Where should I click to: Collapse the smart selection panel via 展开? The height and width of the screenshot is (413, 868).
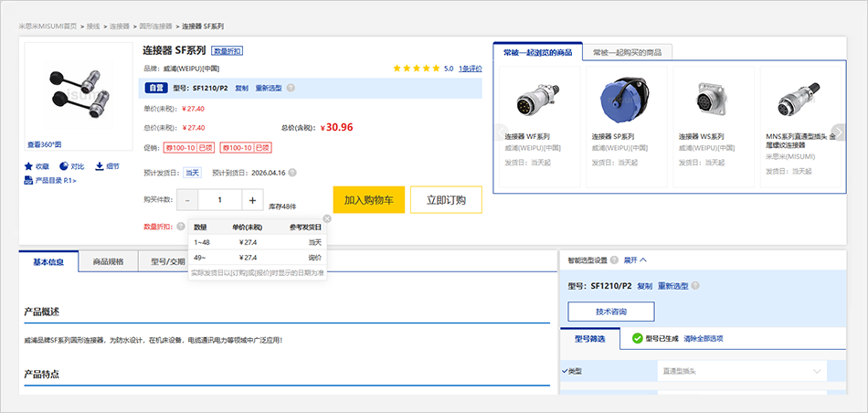click(635, 260)
